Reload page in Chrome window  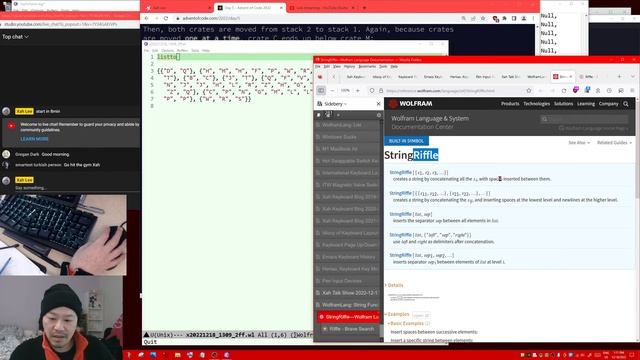[x=166, y=18]
